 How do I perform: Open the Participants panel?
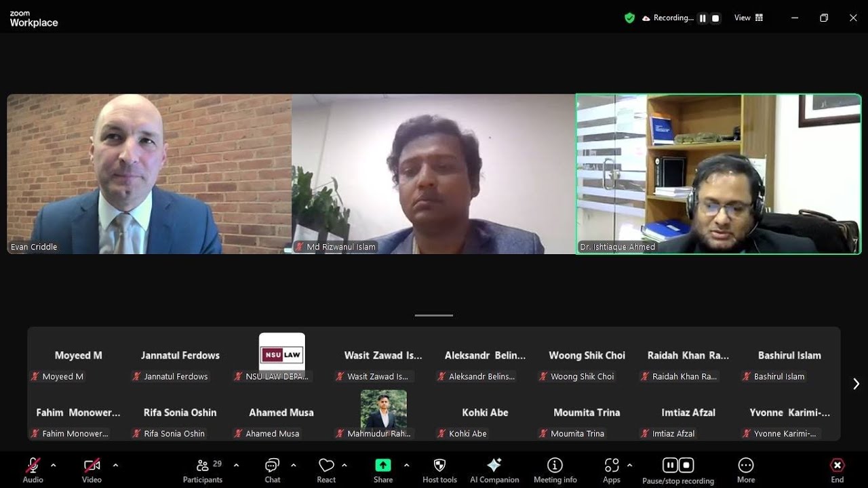[x=203, y=470]
